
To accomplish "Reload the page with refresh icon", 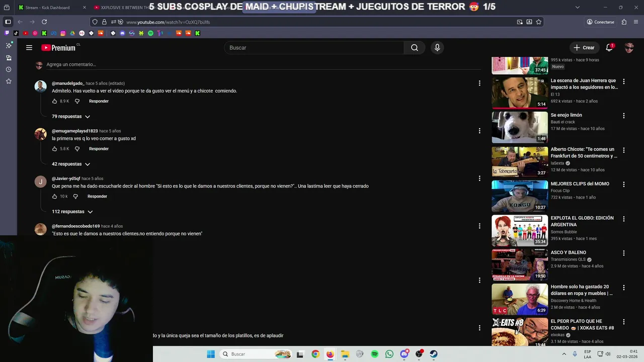I will pyautogui.click(x=44, y=22).
